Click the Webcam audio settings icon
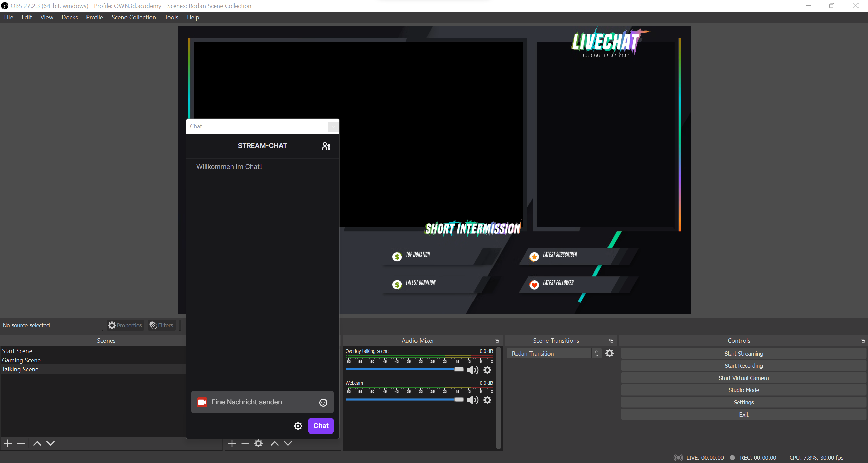868x463 pixels. (x=487, y=400)
